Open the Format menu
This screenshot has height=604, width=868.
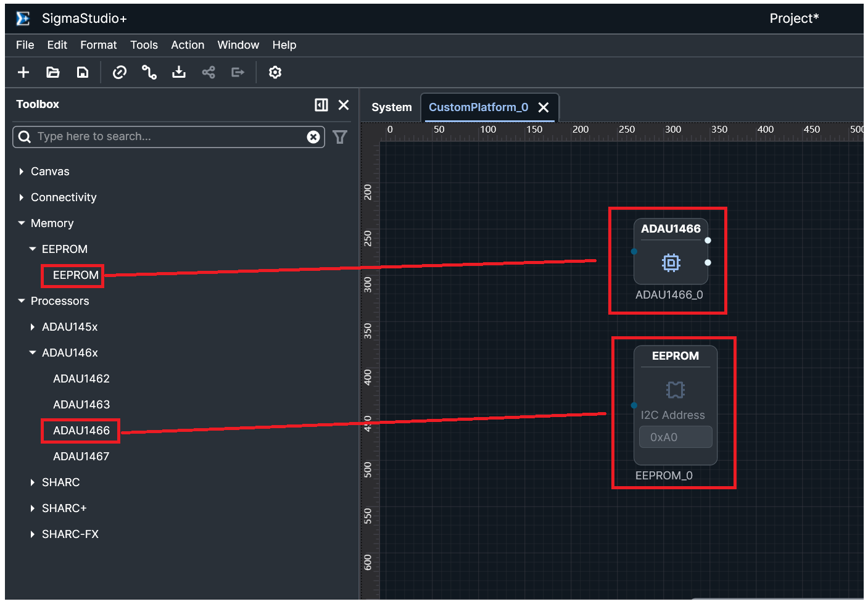99,45
